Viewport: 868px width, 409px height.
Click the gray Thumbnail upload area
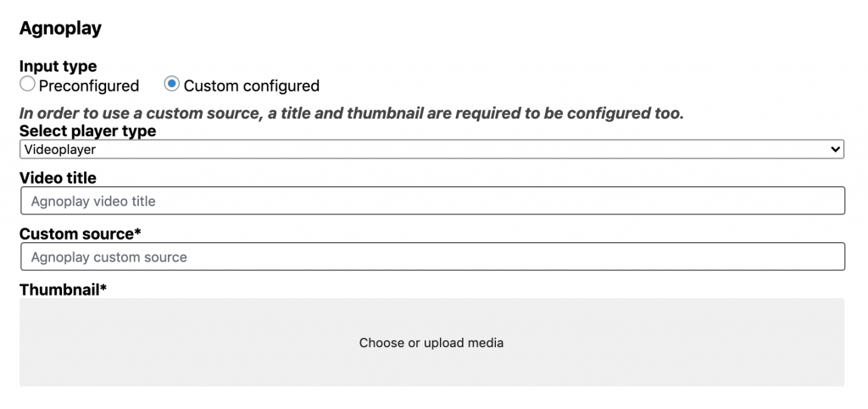coord(431,342)
